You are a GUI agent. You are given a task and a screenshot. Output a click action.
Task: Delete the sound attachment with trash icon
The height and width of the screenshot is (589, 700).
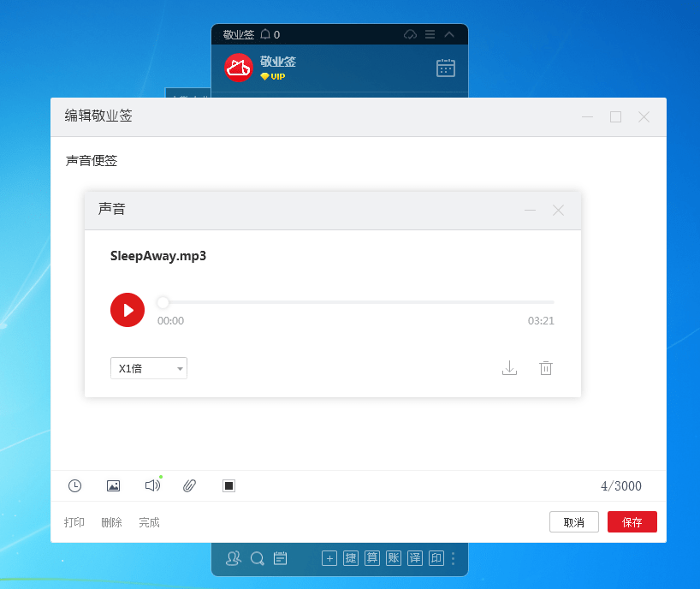[545, 368]
